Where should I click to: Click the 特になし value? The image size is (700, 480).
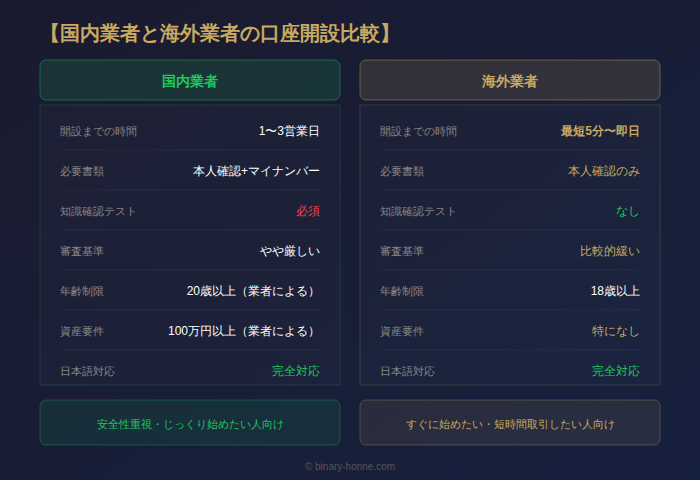[615, 331]
